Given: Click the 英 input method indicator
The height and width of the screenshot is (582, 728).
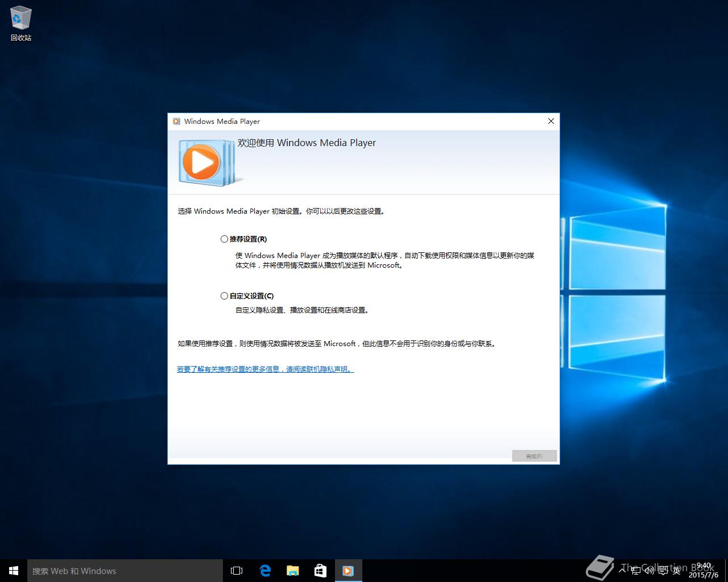Looking at the screenshot, I should point(676,571).
